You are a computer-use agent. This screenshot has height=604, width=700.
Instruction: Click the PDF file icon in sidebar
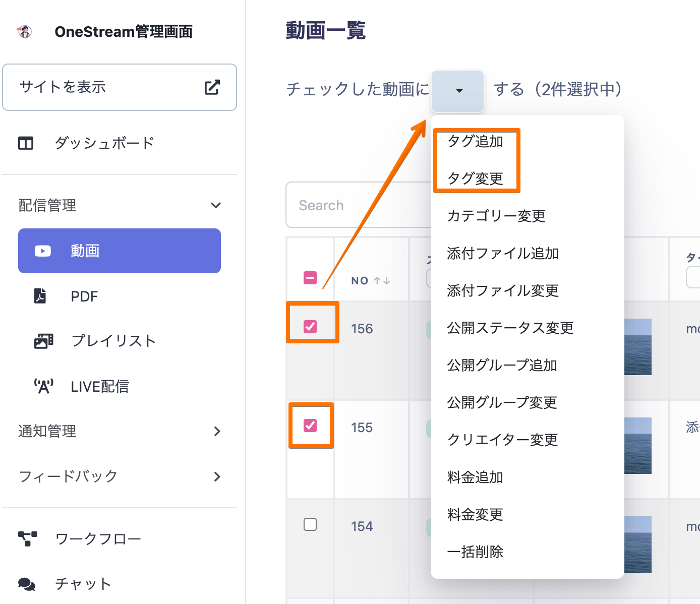tap(40, 296)
